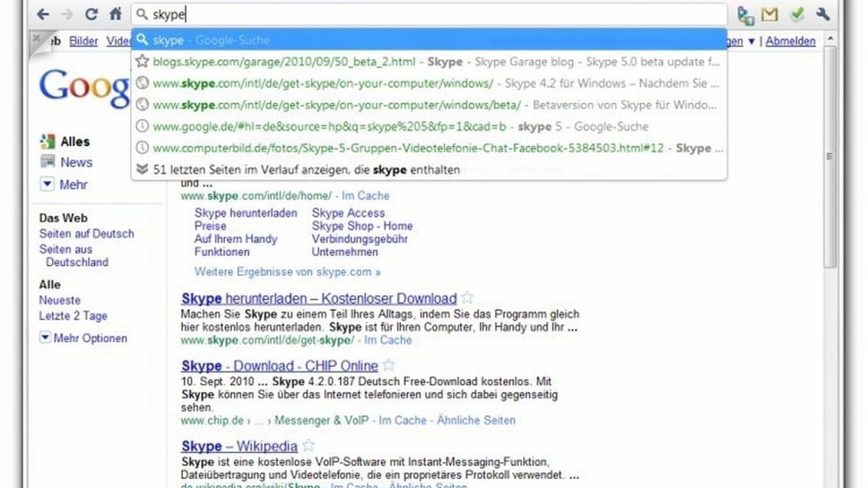The height and width of the screenshot is (488, 868).
Task: Click the wrench settings icon
Action: [822, 14]
